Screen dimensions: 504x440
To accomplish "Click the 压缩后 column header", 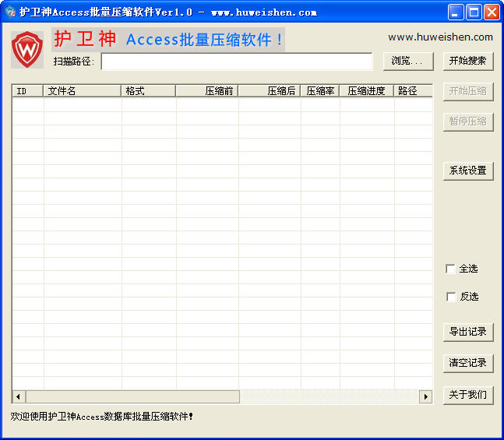I will coord(270,91).
